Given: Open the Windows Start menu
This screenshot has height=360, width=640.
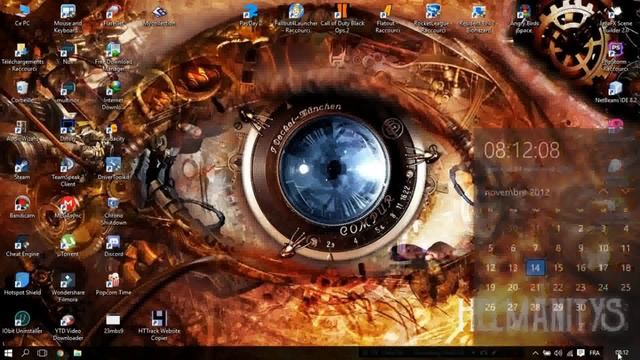Looking at the screenshot, I should click(8, 353).
